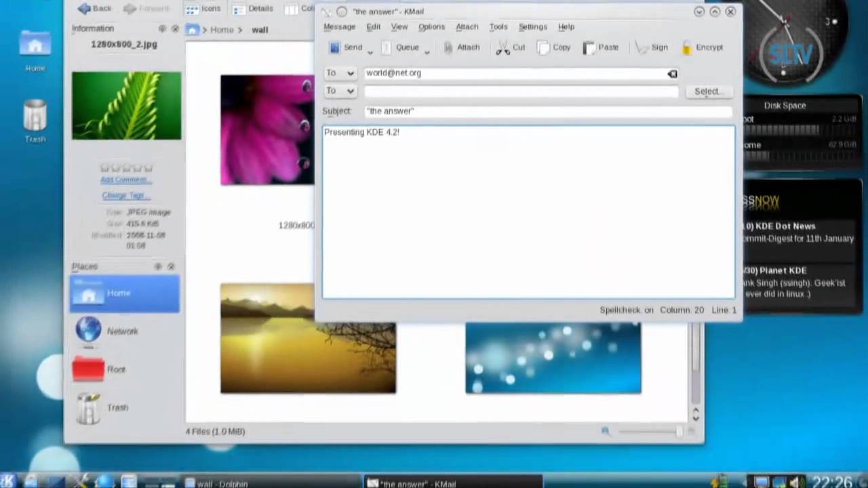Screen dimensions: 868x488
Task: Open the Edit menu in KMail
Action: click(374, 26)
